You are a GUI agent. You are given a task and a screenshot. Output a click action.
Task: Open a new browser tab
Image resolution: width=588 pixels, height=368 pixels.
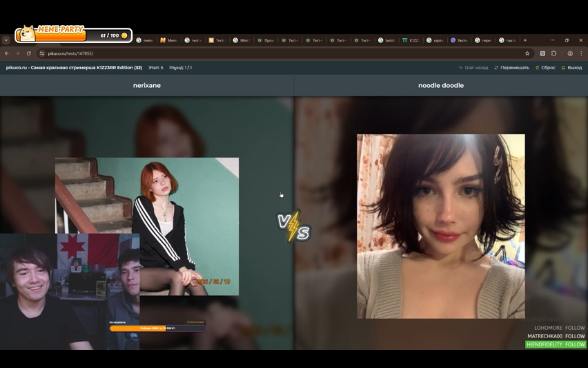[x=525, y=40]
